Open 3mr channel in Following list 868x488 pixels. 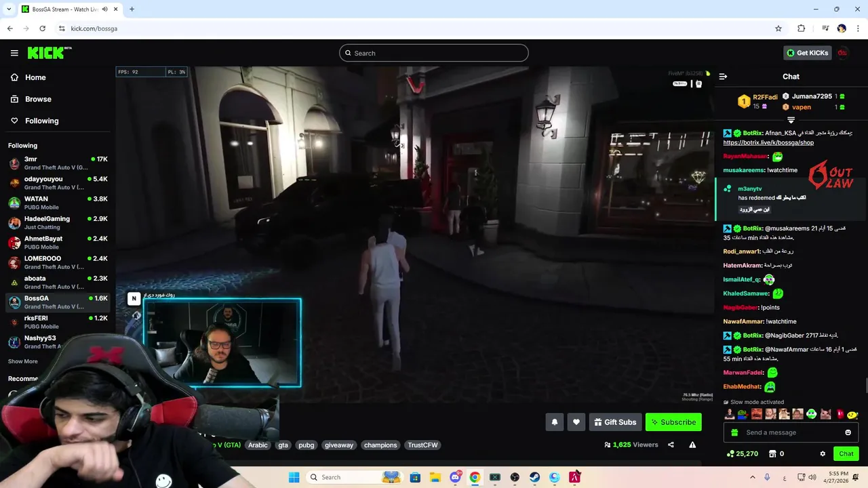point(58,163)
